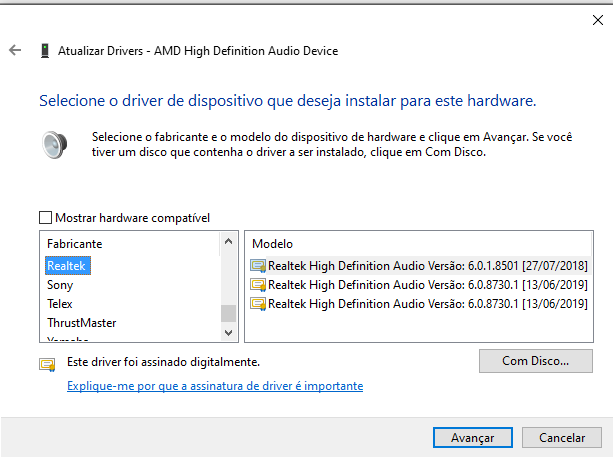This screenshot has height=457, width=613.
Task: Enable Mostrar hardware compatível checkbox
Action: 45,217
